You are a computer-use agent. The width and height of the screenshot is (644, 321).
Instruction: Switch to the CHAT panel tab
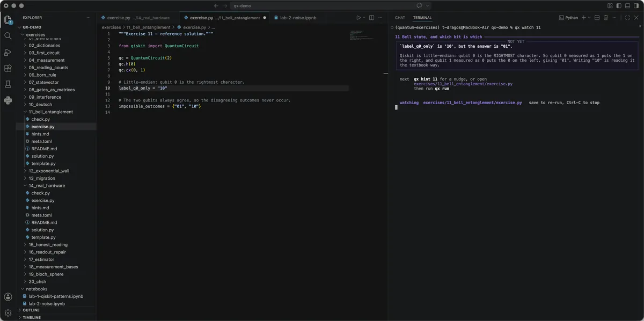click(x=400, y=18)
